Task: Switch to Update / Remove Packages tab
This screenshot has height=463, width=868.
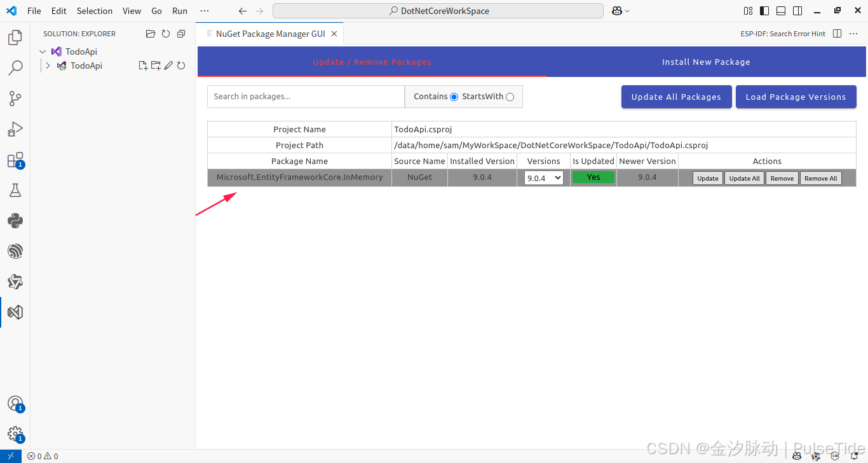Action: click(372, 62)
